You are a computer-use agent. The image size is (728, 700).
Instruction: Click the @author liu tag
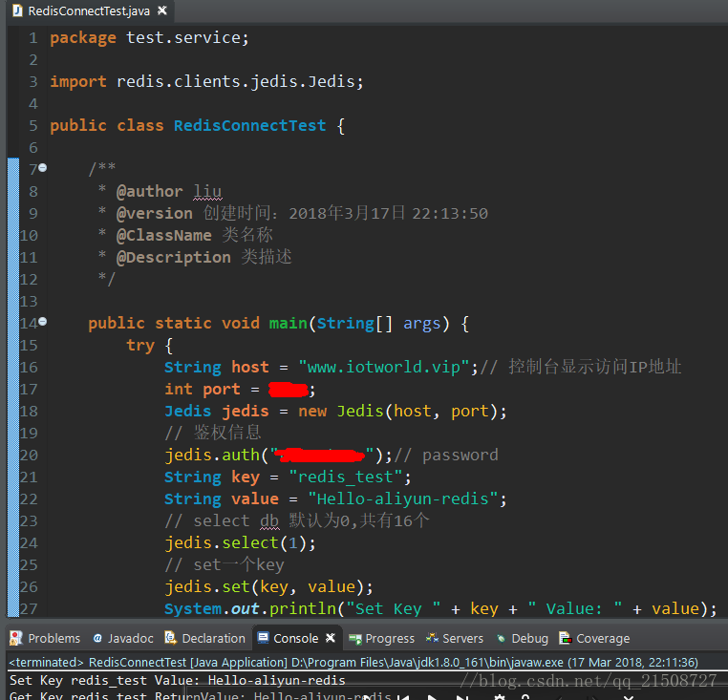tap(169, 191)
